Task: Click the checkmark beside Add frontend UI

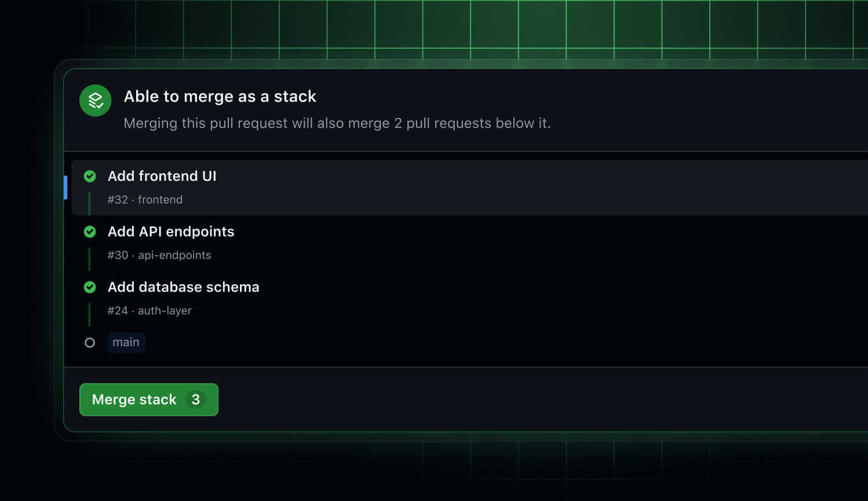Action: click(90, 176)
